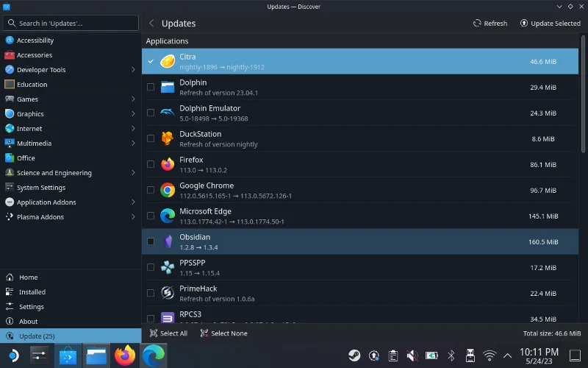Viewport: 588px width, 368px height.
Task: Click the PPSSPP app icon
Action: 168,267
